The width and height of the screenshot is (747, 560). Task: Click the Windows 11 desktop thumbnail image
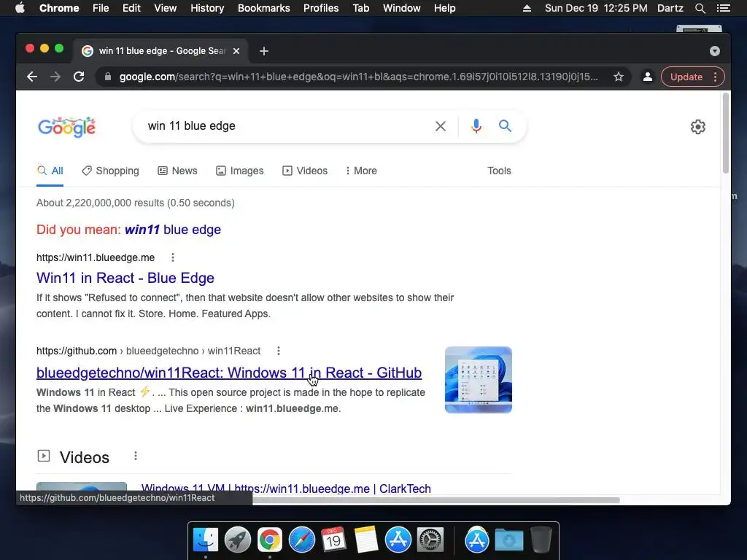[479, 379]
